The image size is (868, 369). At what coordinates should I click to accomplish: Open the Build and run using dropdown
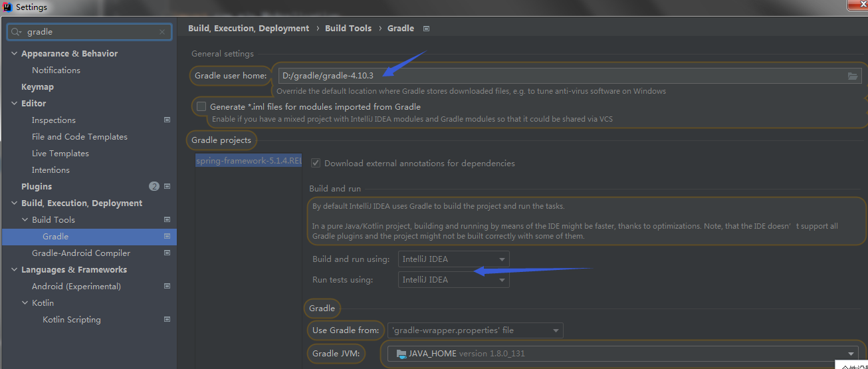point(454,259)
